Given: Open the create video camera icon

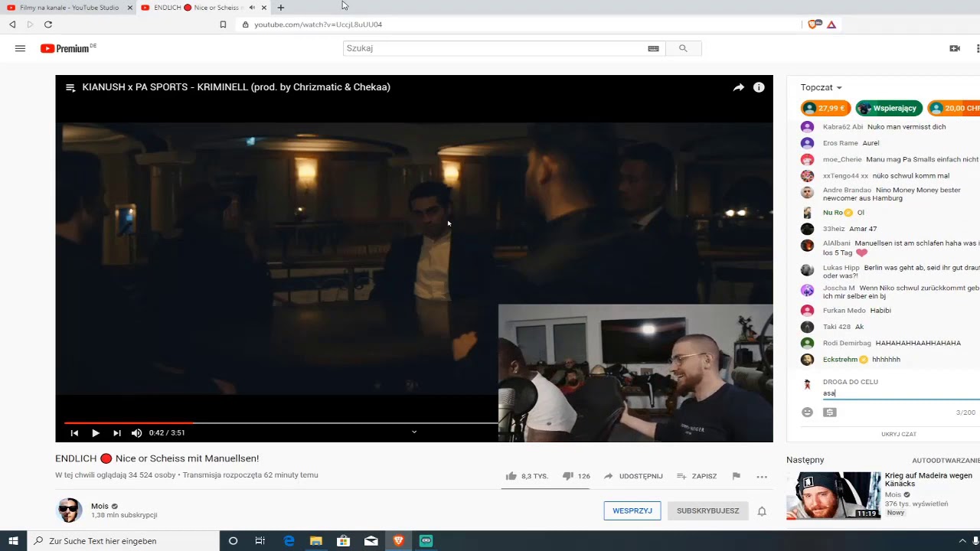Looking at the screenshot, I should tap(955, 48).
